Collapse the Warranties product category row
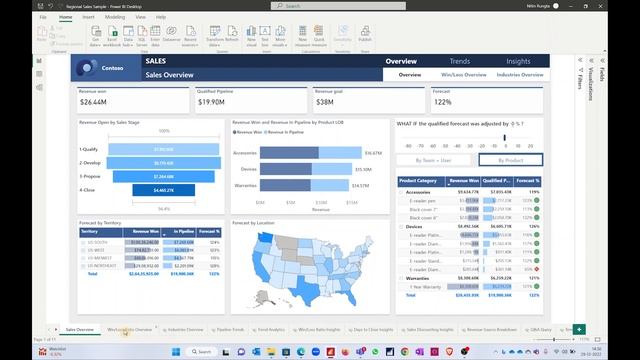This screenshot has height=360, width=640. tap(401, 278)
